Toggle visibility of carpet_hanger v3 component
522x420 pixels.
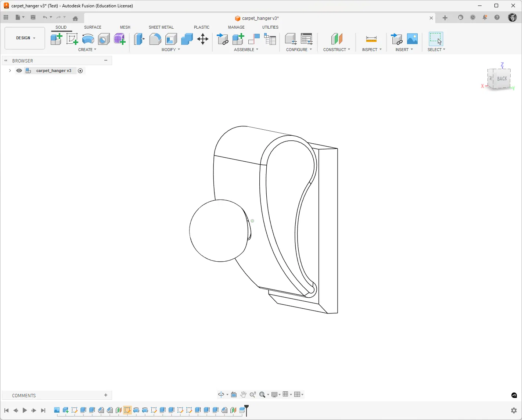(x=19, y=71)
